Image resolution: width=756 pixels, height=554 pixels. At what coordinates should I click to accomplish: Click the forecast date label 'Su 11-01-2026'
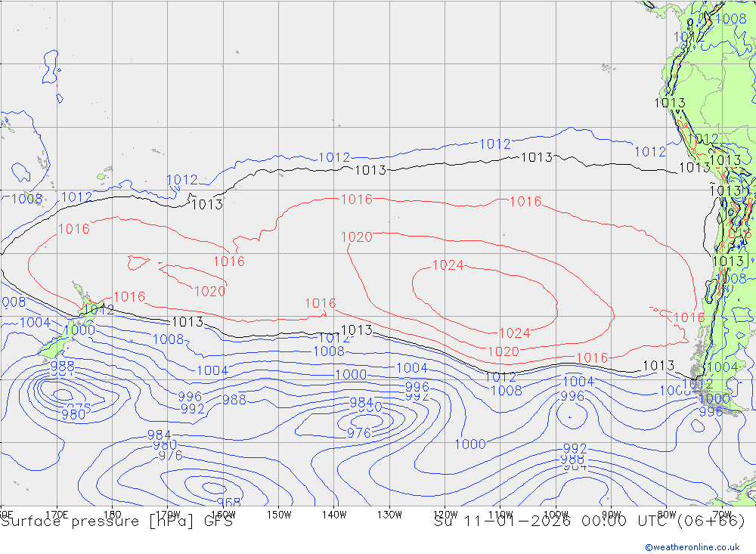point(502,522)
